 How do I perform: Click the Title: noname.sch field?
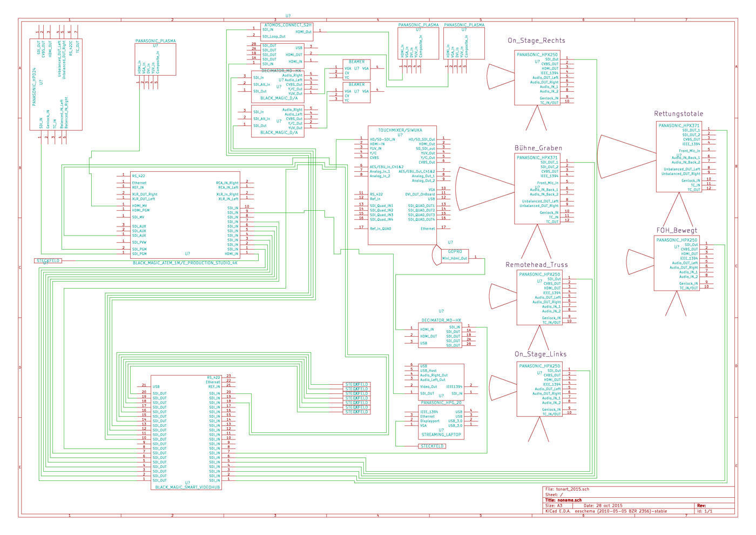tap(563, 500)
